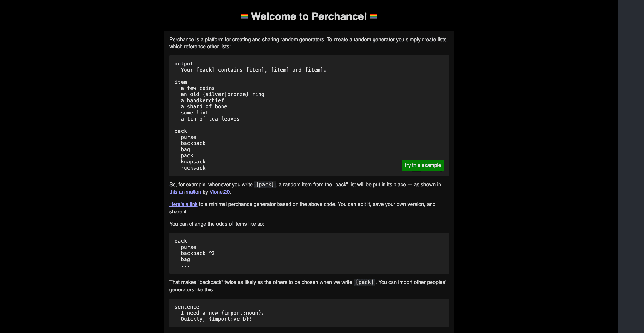
Task: Click the 'try this example' green button
Action: coord(423,165)
